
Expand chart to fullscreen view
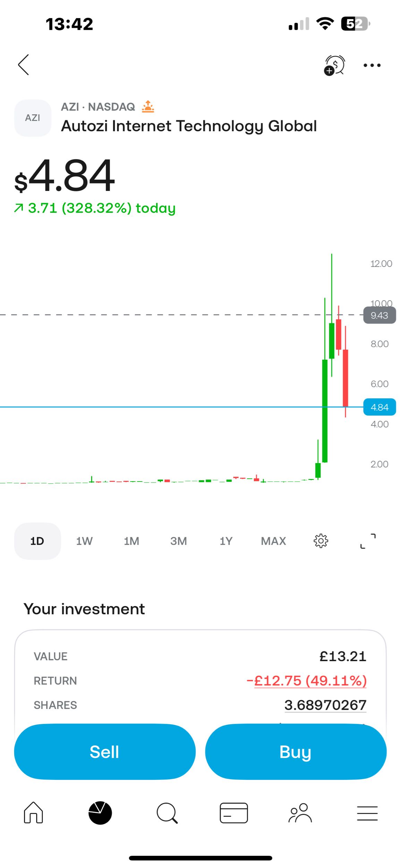(x=368, y=541)
